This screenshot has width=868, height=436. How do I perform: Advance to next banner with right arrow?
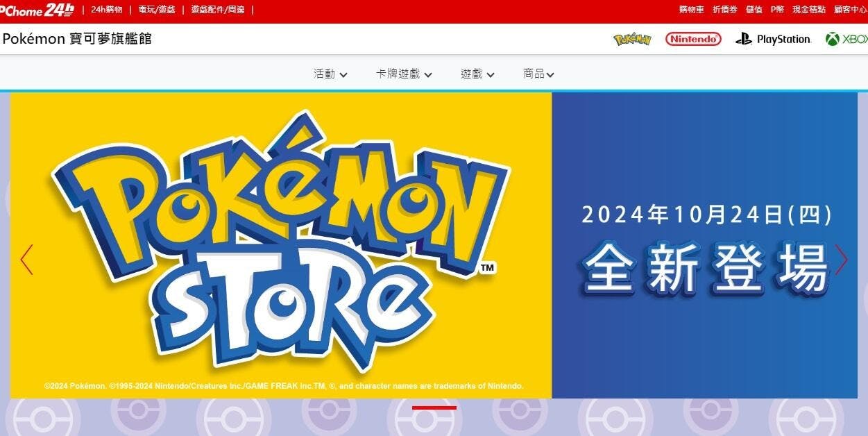842,260
